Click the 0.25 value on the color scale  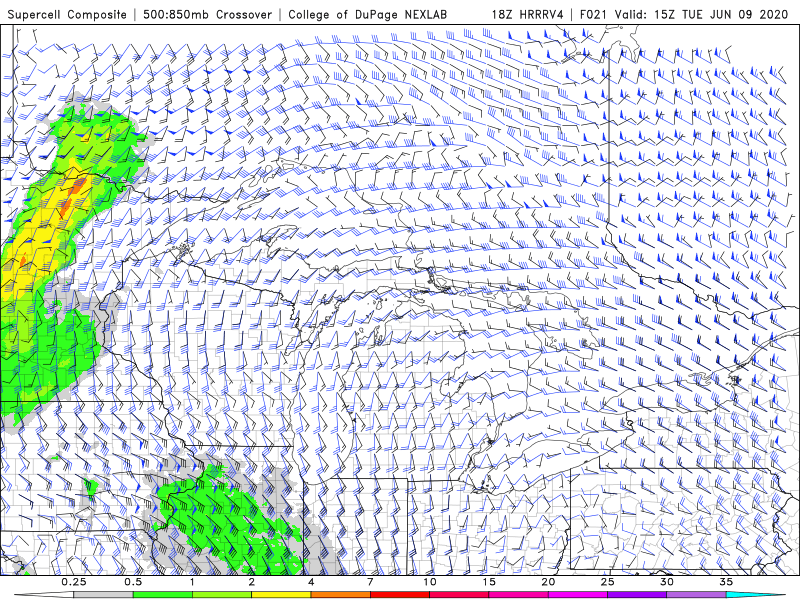(x=73, y=582)
